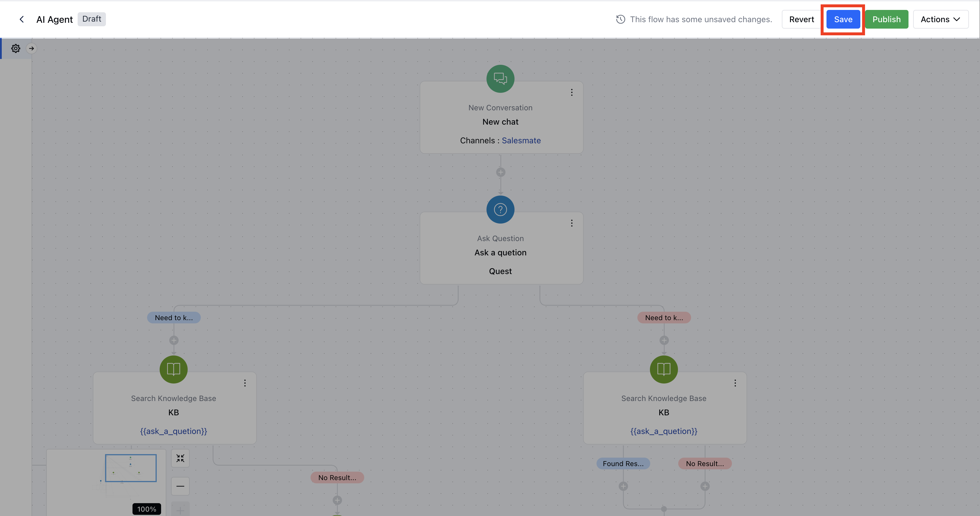The width and height of the screenshot is (980, 516).
Task: Open Ask Question node three-dot menu
Action: tap(571, 223)
